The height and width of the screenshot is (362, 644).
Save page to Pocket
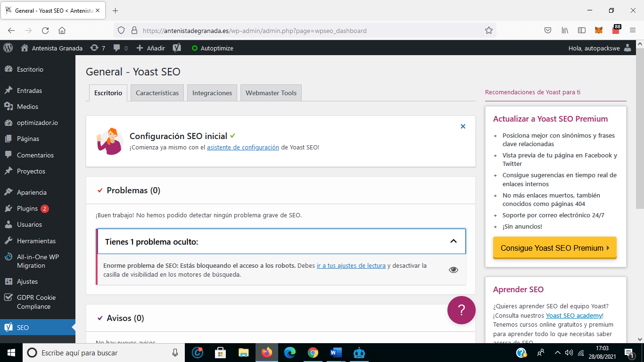pos(548,31)
